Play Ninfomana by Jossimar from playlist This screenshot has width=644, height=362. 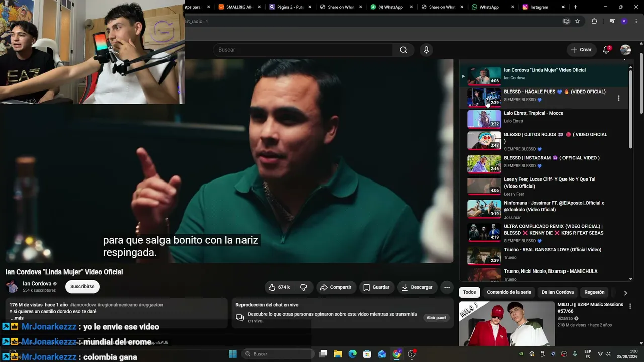(x=543, y=210)
